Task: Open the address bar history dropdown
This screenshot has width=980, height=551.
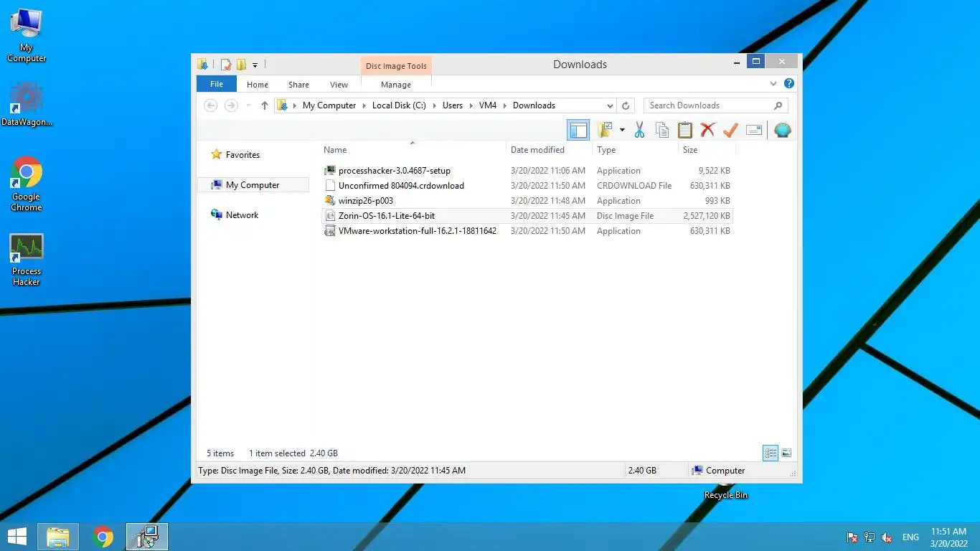Action: [611, 105]
